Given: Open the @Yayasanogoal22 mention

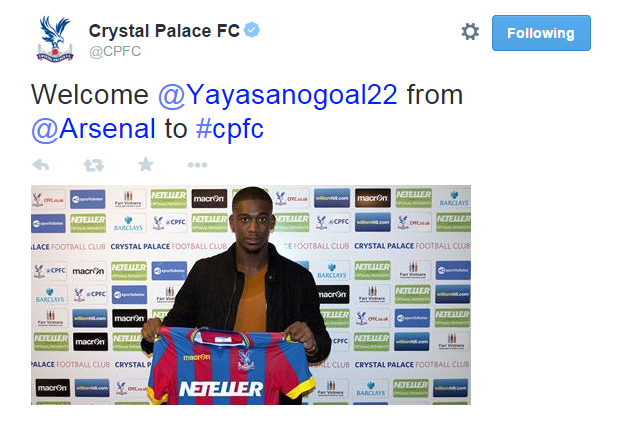Looking at the screenshot, I should [278, 95].
